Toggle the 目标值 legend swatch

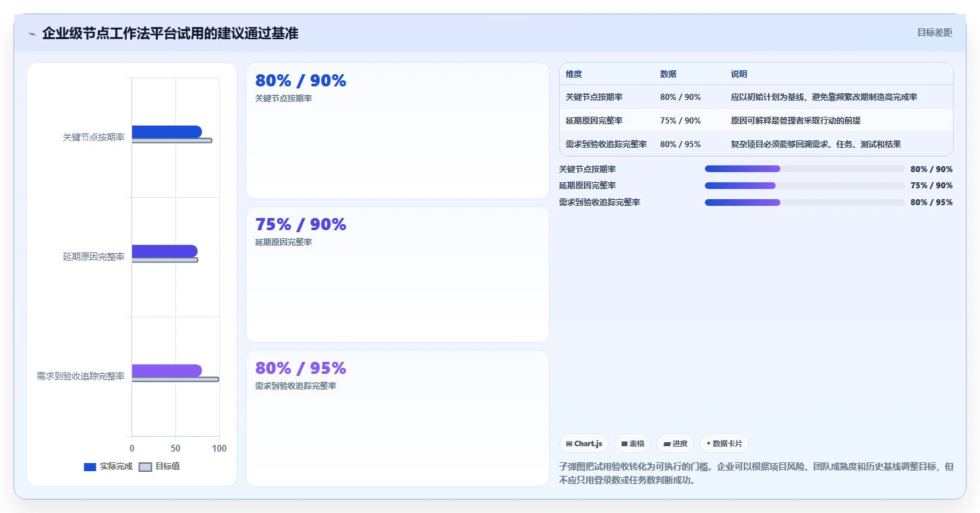146,466
